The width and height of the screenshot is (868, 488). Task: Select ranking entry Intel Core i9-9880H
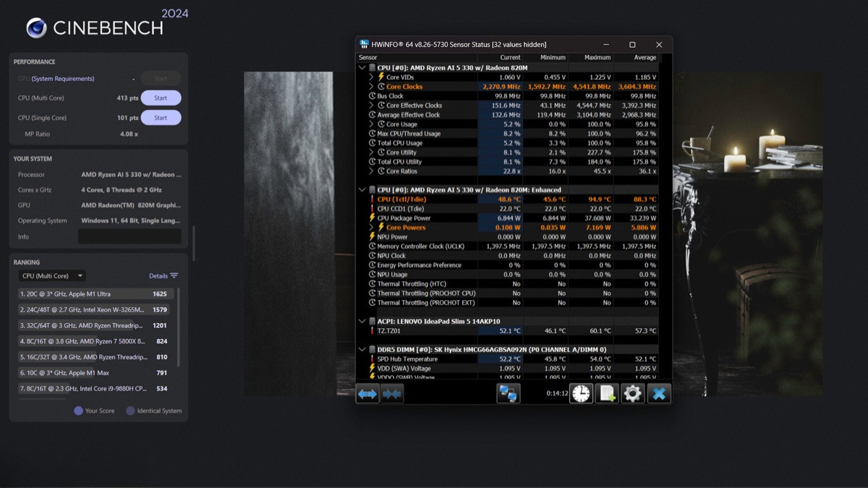click(93, 389)
